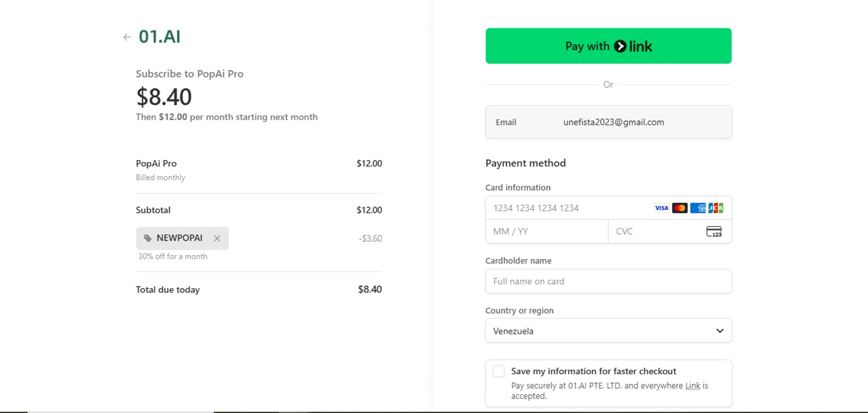This screenshot has height=413, width=868.
Task: Pay with Link button
Action: pos(608,46)
